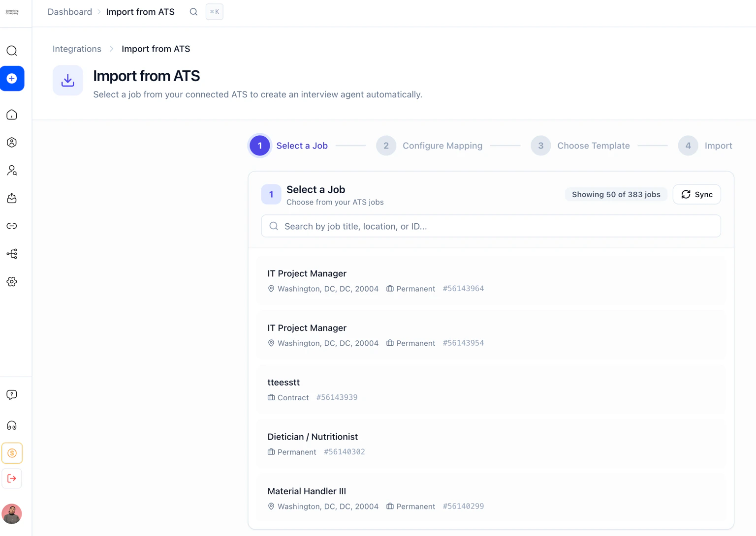
Task: Click the Showing 50 of 383 jobs badge
Action: click(x=616, y=194)
